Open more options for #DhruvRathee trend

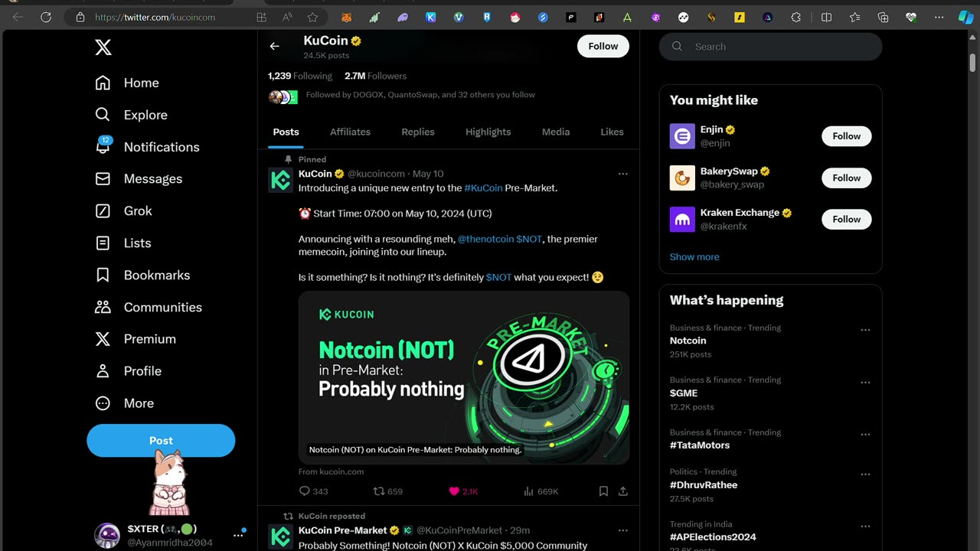[x=865, y=474]
